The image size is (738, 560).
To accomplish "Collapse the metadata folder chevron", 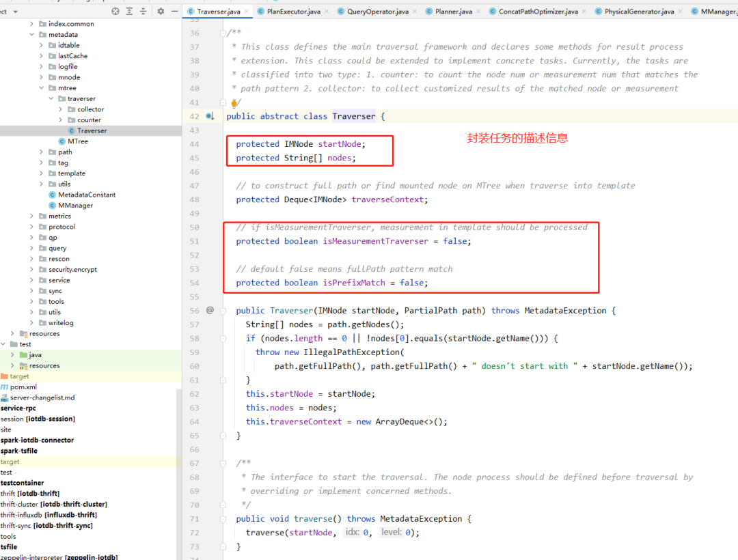I will click(x=31, y=34).
